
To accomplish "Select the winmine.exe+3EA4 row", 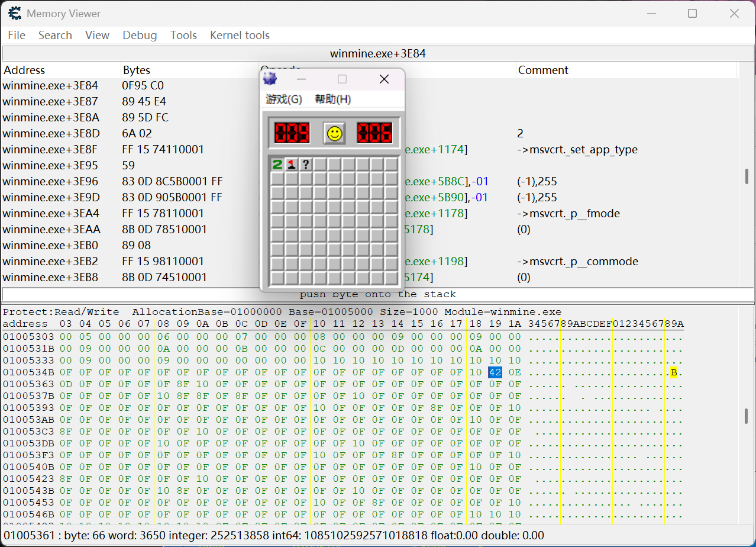I will point(370,213).
